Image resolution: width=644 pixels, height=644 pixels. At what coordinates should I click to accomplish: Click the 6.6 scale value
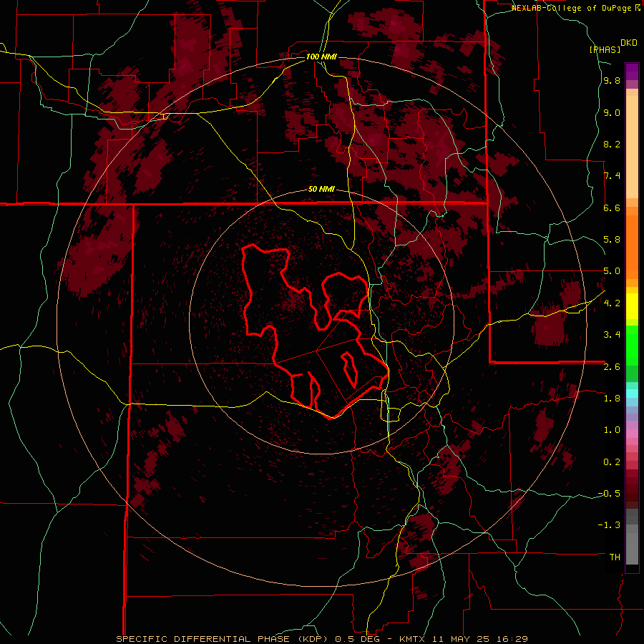click(x=612, y=208)
